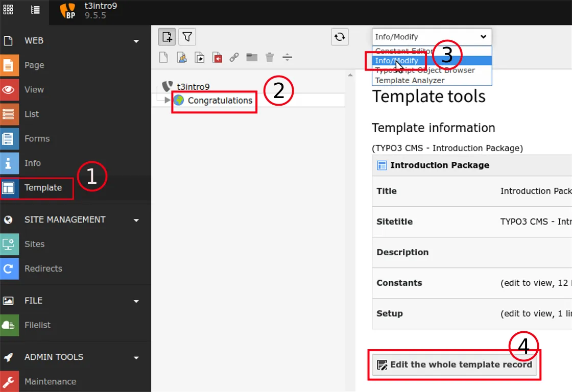Open the List module icon
Screen dimensions: 572x392
coord(9,114)
